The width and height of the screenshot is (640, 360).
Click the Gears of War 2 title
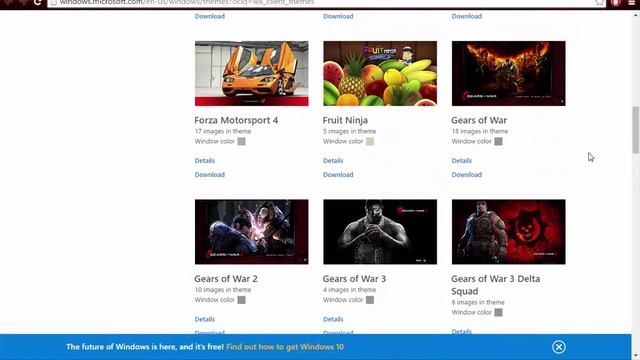coord(226,279)
